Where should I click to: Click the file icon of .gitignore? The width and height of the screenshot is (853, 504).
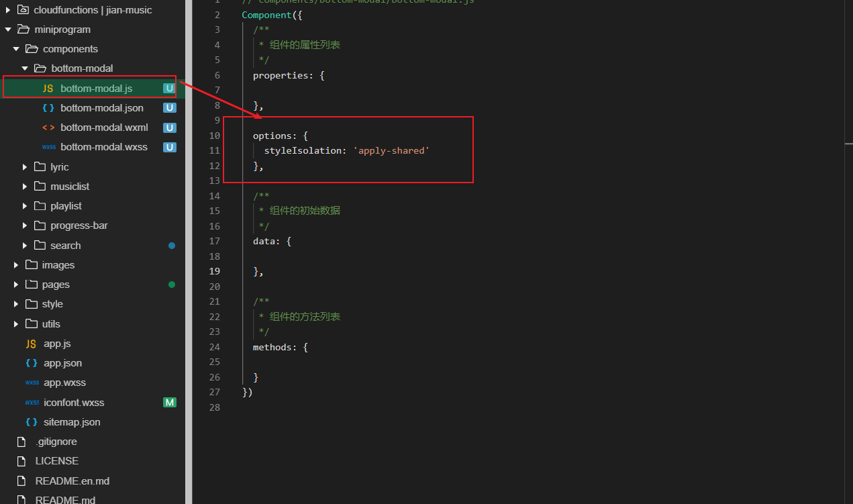(22, 442)
